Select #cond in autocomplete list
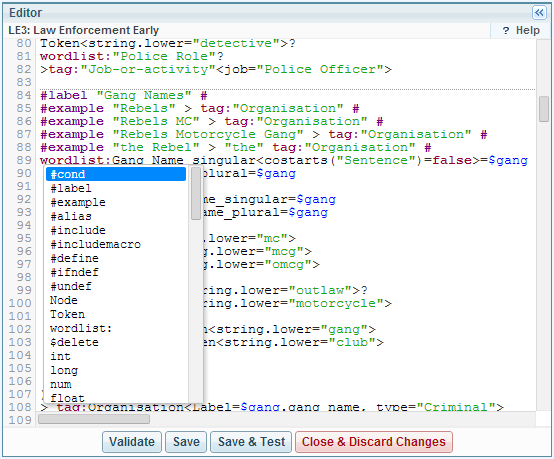This screenshot has height=459, width=554. [x=116, y=174]
